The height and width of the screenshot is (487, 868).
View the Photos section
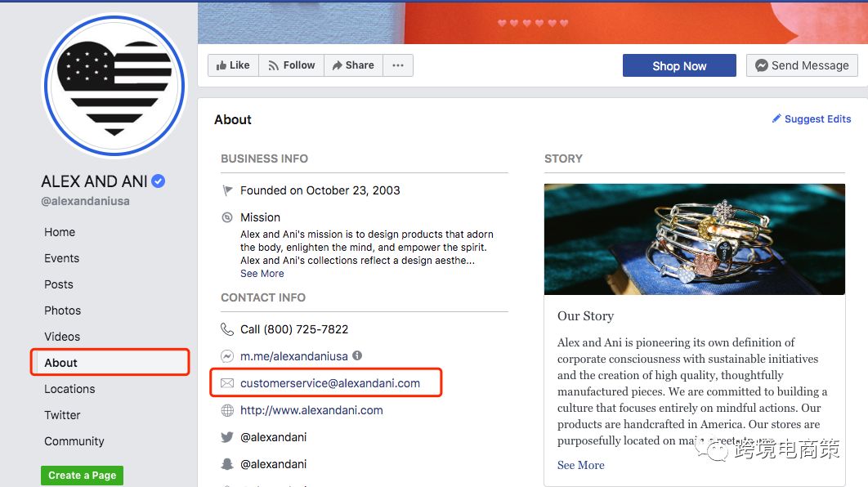click(63, 311)
